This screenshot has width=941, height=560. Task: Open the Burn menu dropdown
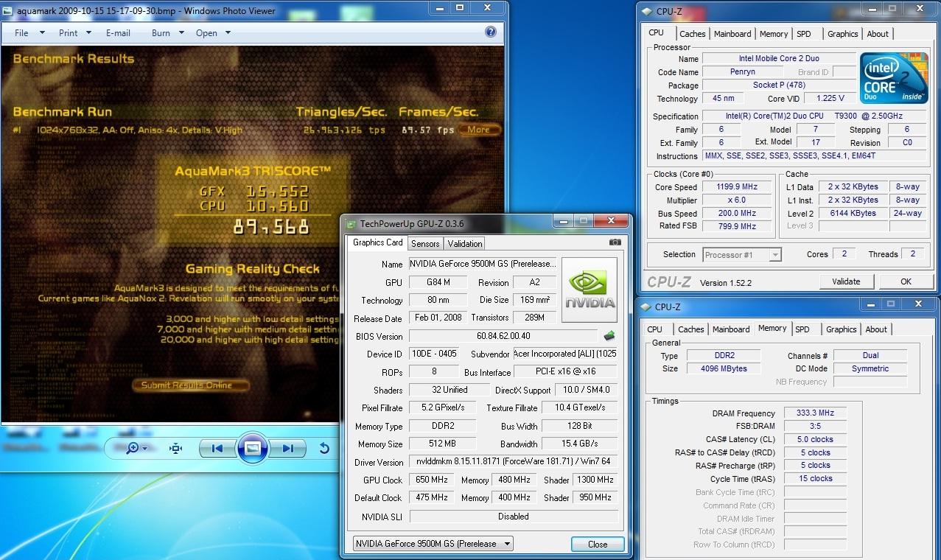167,33
